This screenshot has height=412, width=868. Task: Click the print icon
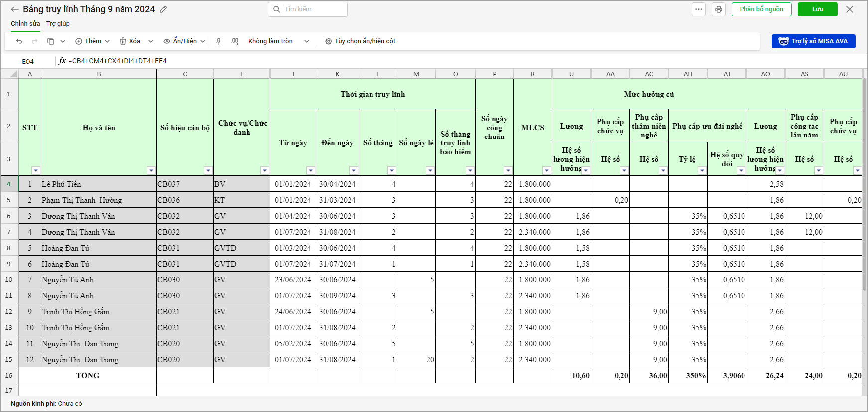(x=718, y=9)
